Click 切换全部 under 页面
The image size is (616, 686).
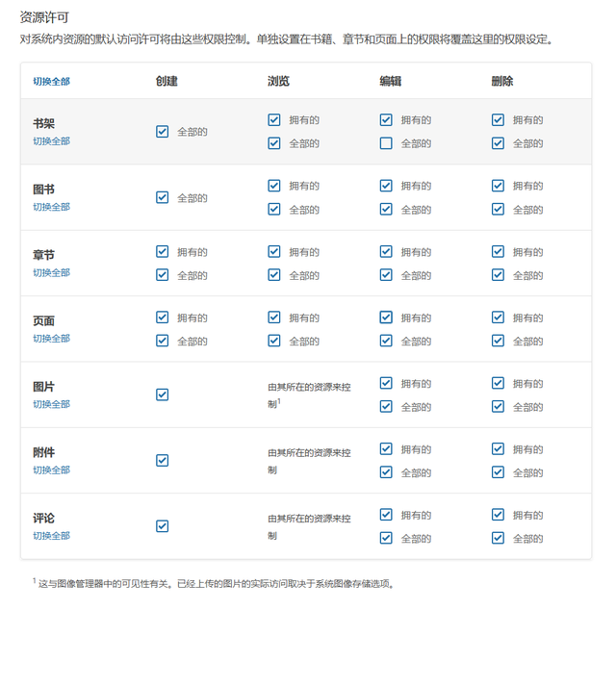click(x=51, y=338)
